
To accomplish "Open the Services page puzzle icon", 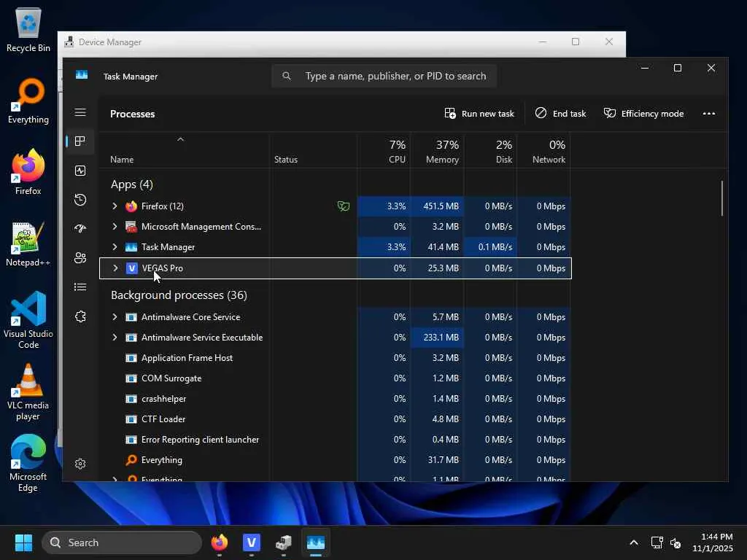I will point(80,316).
